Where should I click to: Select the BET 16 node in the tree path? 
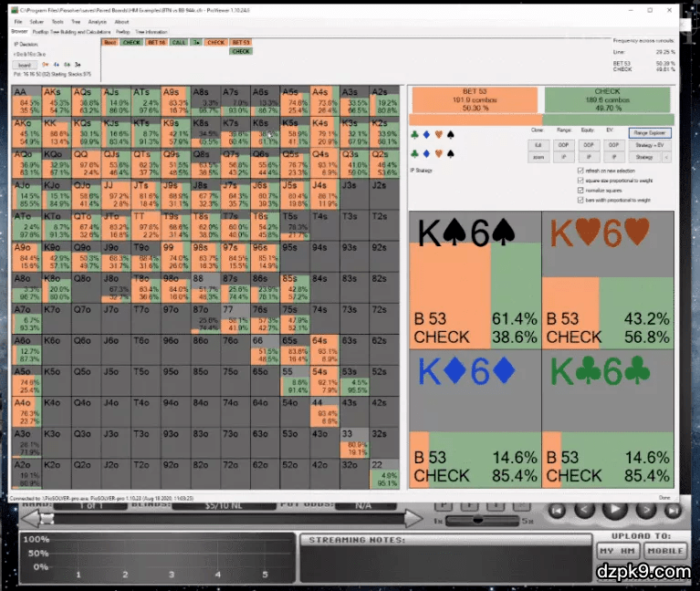(x=156, y=42)
